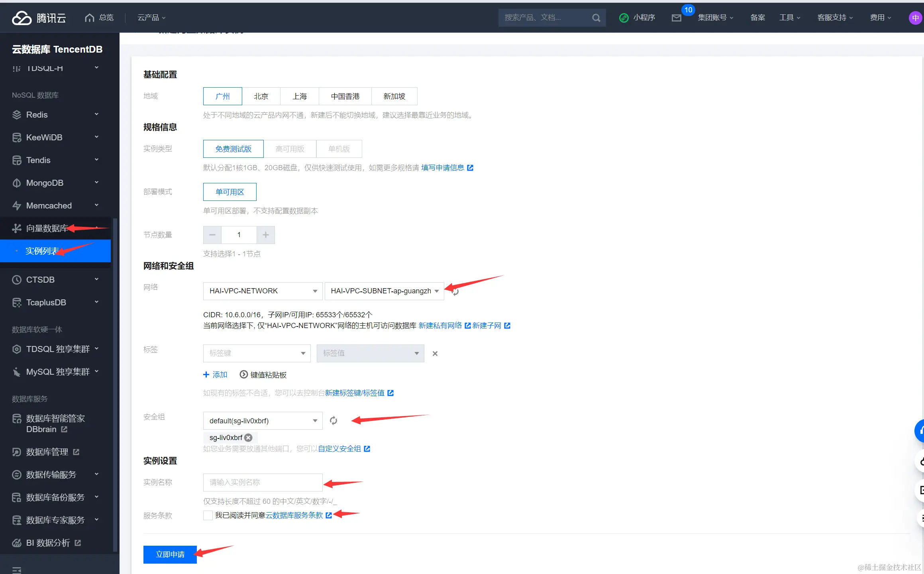Screen dimensions: 924x574
Task: Select Singapore region option
Action: tap(394, 96)
